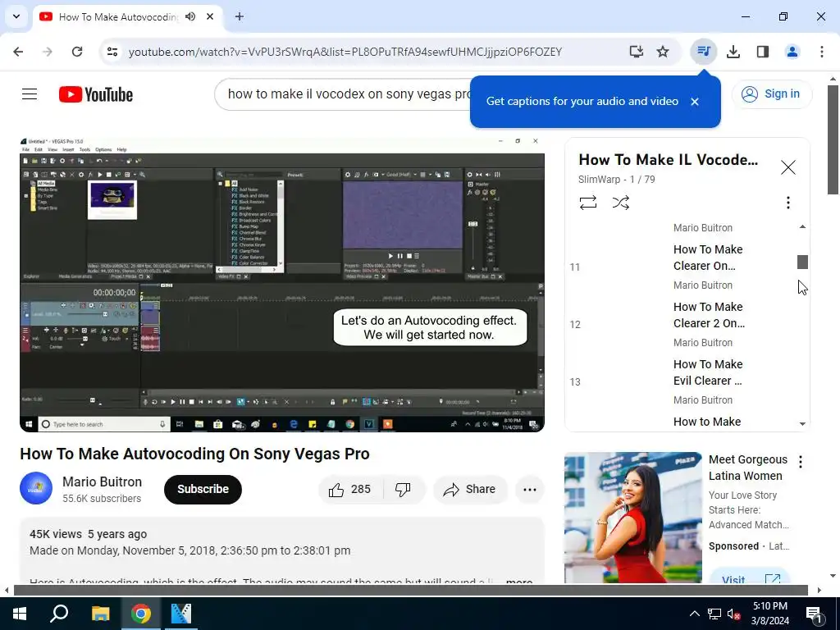Screen dimensions: 840x630
Task: Open Chrome downloads icon
Action: pyautogui.click(x=733, y=52)
